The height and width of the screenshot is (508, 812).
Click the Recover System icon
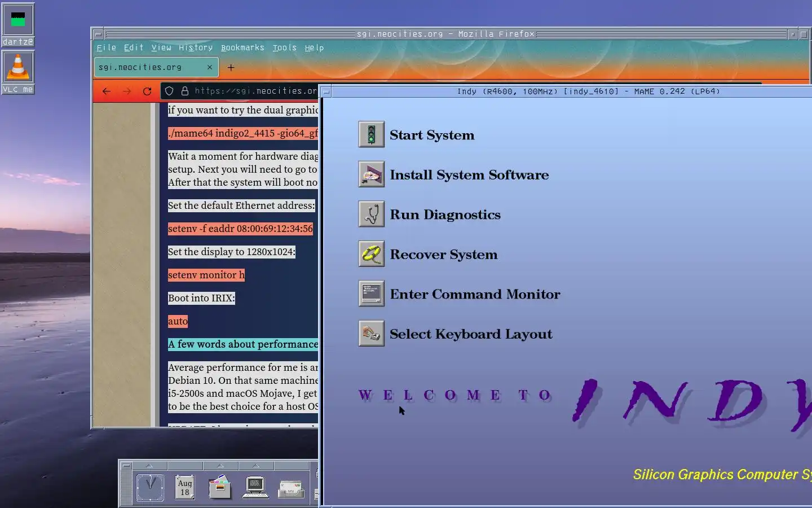pyautogui.click(x=371, y=254)
